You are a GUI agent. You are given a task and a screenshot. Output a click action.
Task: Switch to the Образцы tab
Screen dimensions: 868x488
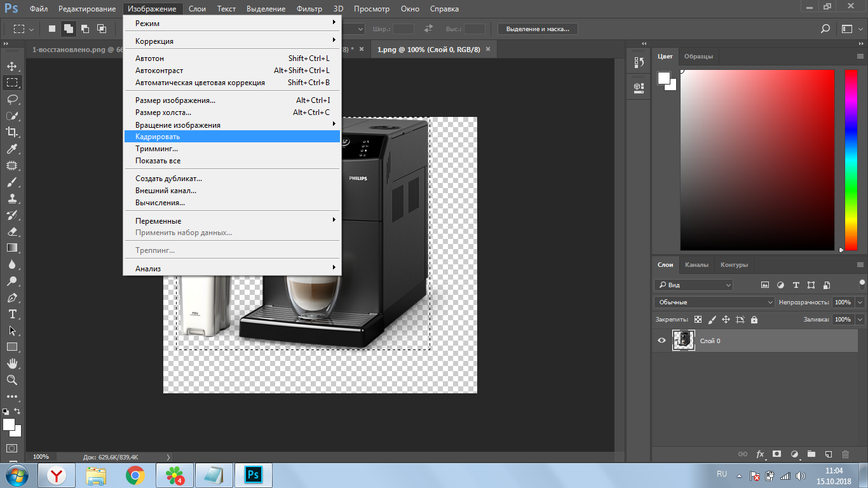(698, 57)
